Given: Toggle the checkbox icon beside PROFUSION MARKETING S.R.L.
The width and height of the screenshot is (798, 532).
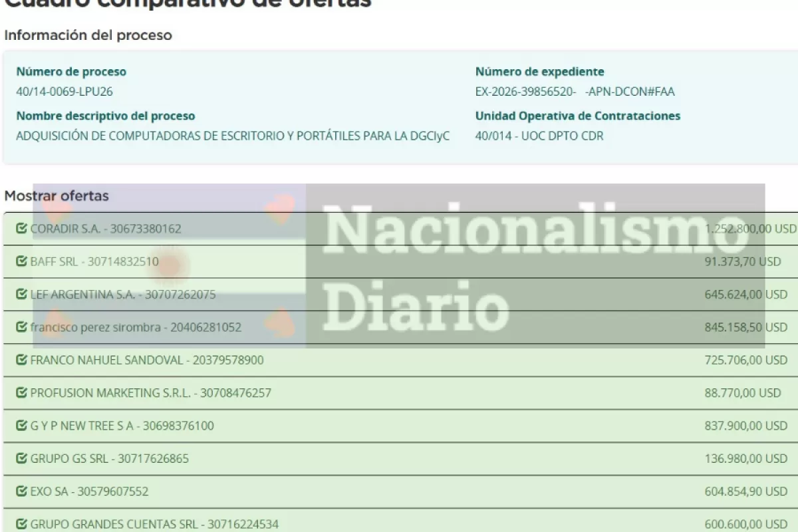Looking at the screenshot, I should (21, 392).
